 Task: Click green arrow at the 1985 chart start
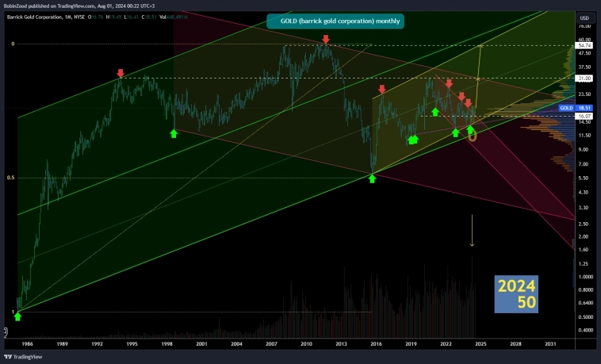[17, 316]
